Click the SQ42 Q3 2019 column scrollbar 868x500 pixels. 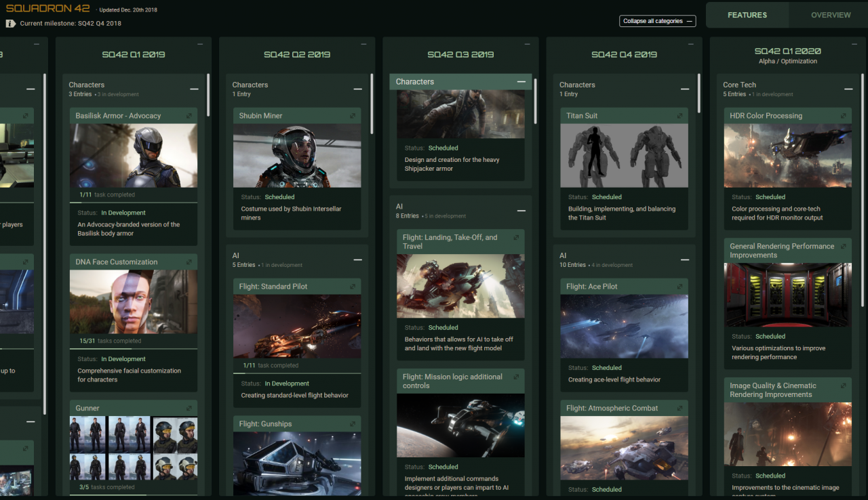click(536, 102)
